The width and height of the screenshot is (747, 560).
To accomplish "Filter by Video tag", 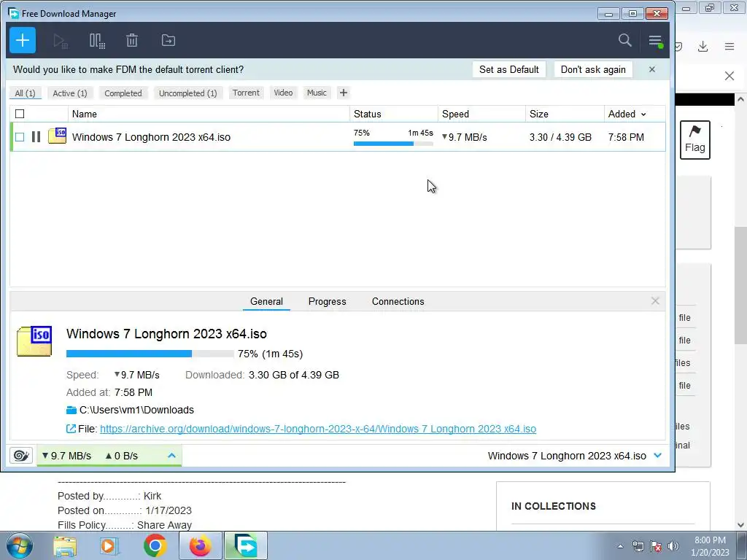I will click(283, 93).
